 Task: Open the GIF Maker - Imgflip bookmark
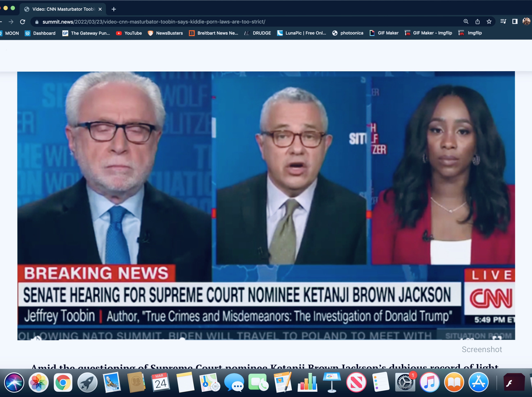point(428,33)
